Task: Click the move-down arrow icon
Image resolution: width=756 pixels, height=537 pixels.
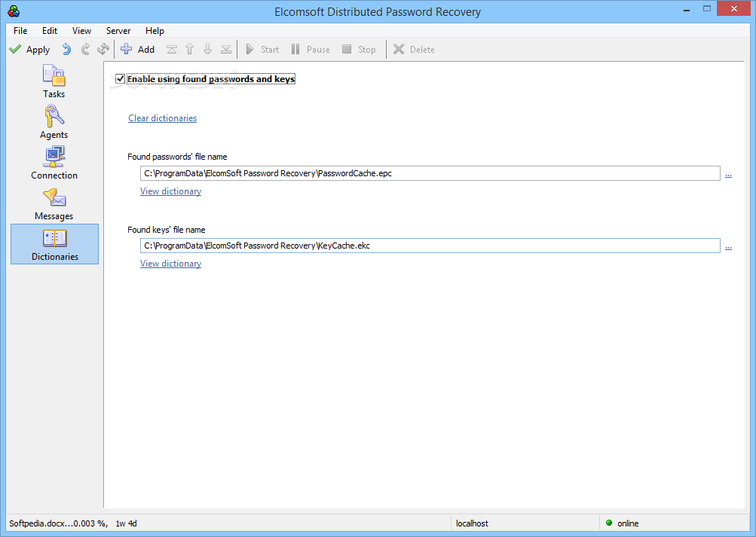Action: [x=208, y=49]
